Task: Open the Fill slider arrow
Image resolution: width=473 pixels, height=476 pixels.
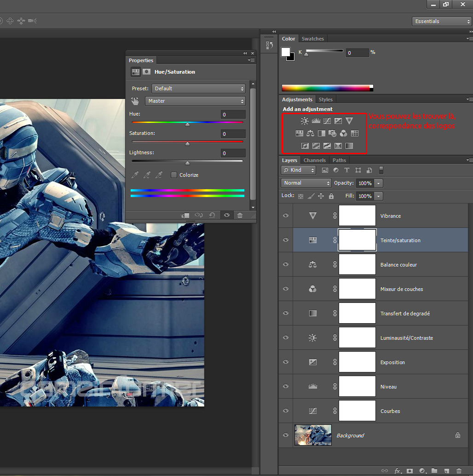Action: 378,196
